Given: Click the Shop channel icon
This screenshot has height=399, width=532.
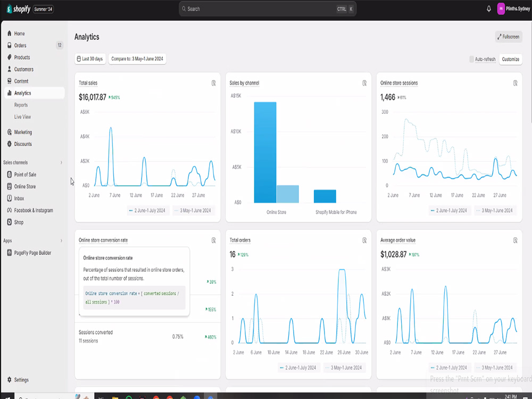Looking at the screenshot, I should pos(9,222).
